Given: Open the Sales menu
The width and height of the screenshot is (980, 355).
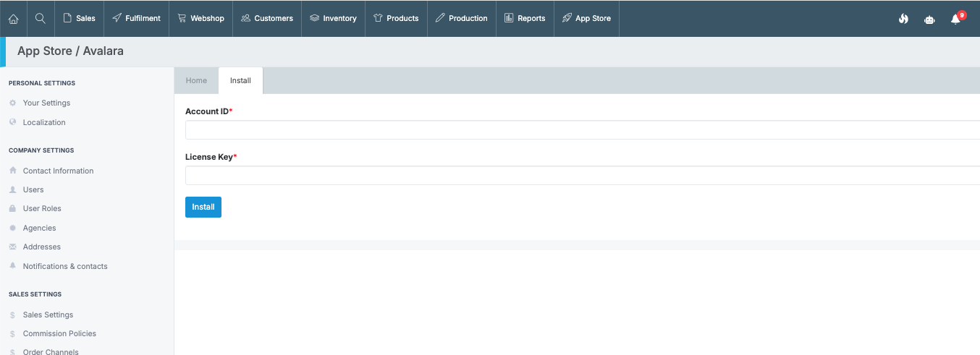Looking at the screenshot, I should pyautogui.click(x=79, y=18).
